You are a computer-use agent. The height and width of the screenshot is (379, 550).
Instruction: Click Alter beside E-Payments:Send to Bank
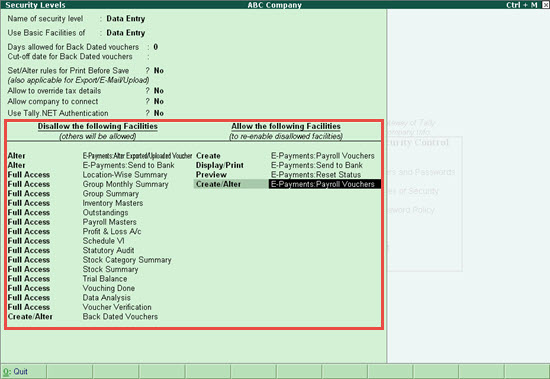click(16, 165)
